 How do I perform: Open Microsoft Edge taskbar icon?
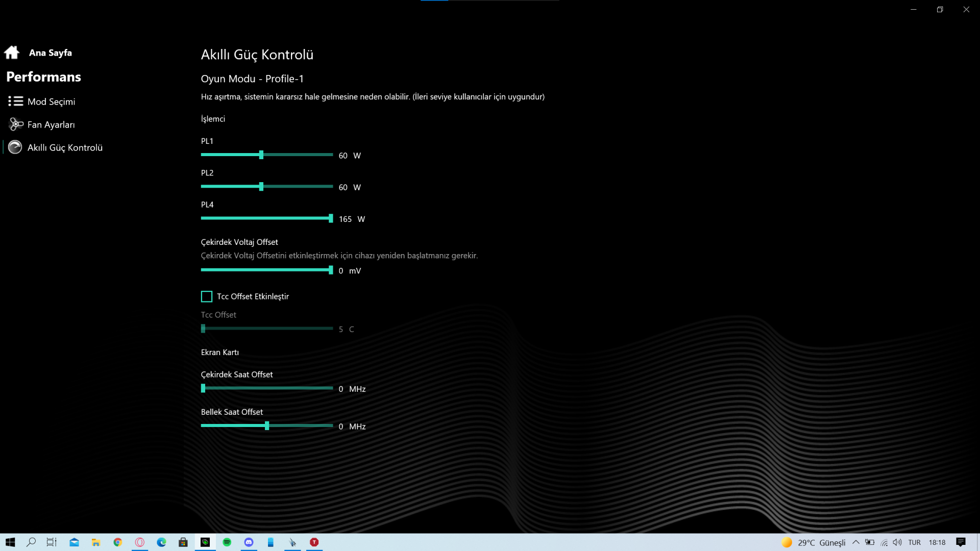pyautogui.click(x=162, y=542)
